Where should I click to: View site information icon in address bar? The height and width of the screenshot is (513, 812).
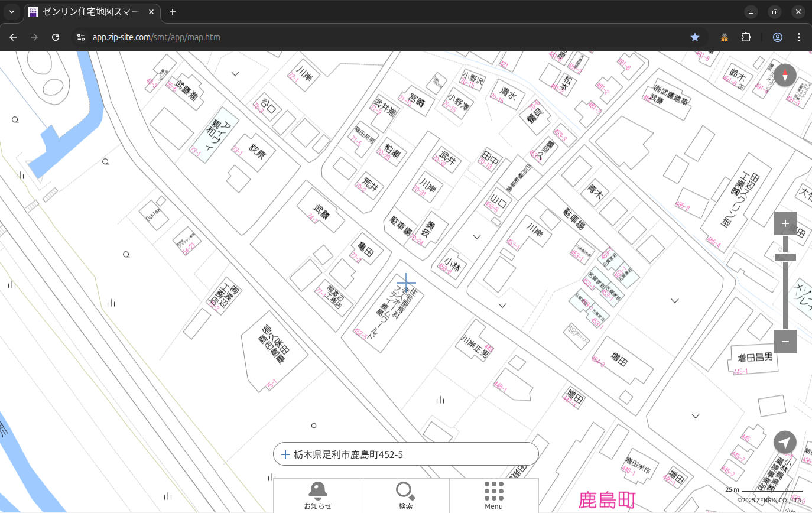click(x=81, y=37)
